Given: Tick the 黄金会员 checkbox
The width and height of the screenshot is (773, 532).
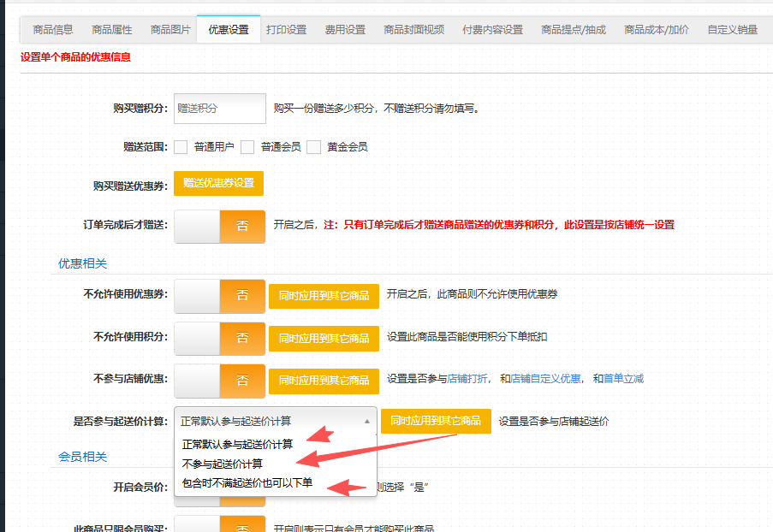Looking at the screenshot, I should click(x=313, y=147).
